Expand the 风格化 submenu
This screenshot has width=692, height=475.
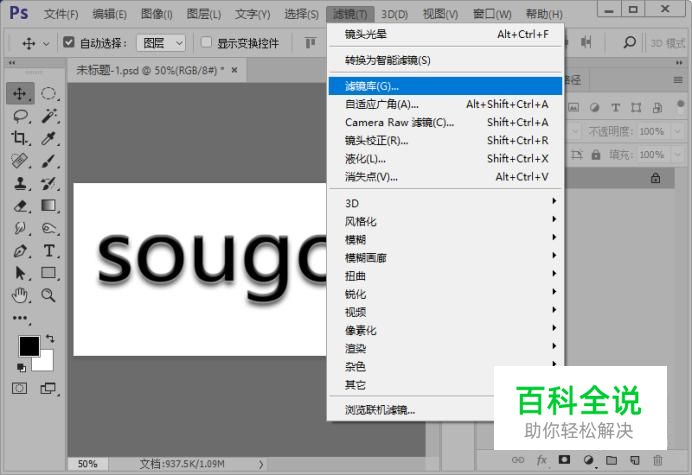click(445, 221)
